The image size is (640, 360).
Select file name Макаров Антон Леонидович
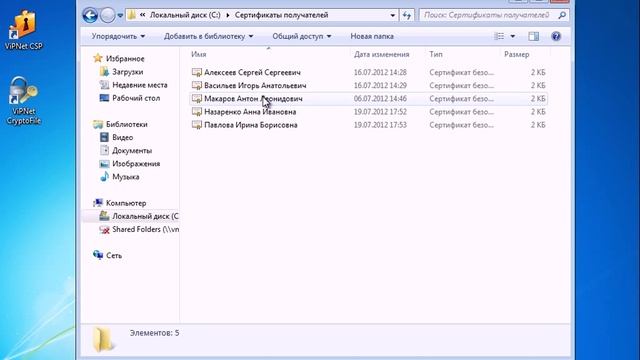coord(253,98)
